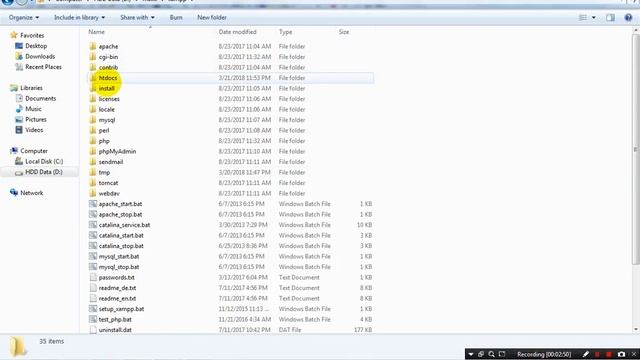Select the setup_xampp.bat file icon
This screenshot has width=640, height=360.
pos(93,309)
